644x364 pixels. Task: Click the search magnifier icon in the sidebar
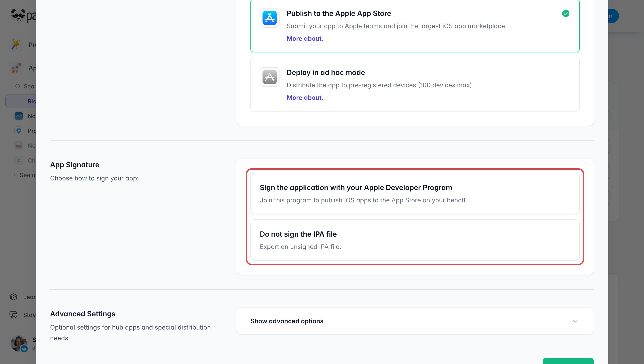(18, 86)
